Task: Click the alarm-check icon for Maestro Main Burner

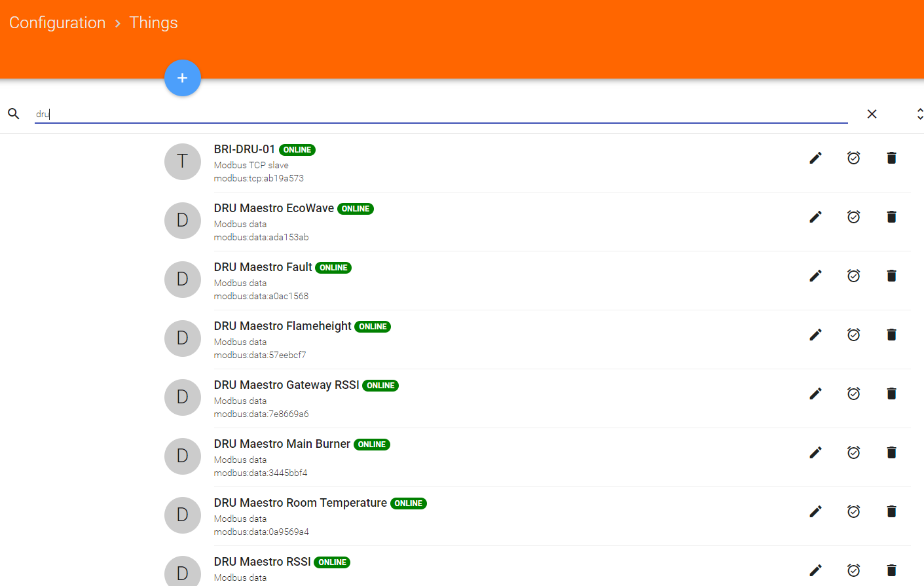Action: (853, 452)
